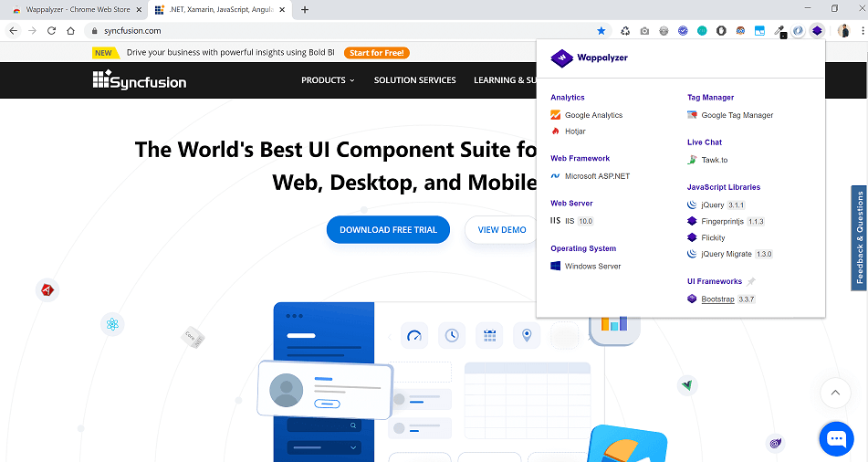Open the Analytics category link
868x462 pixels.
pos(568,98)
